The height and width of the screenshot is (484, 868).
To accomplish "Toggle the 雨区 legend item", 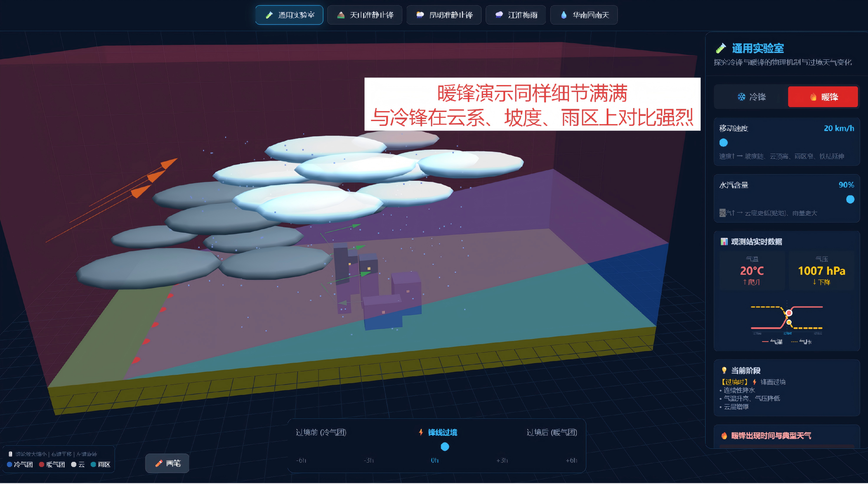I will click(x=101, y=464).
